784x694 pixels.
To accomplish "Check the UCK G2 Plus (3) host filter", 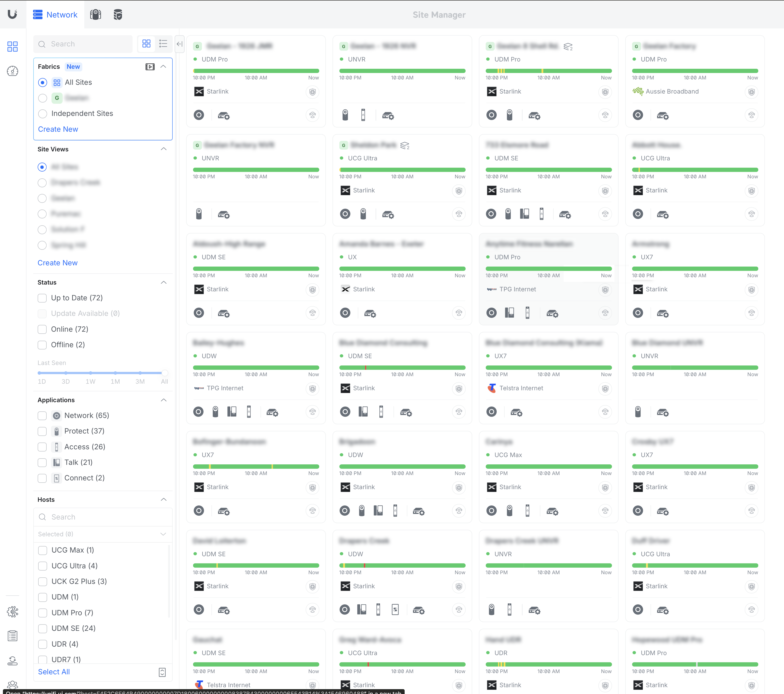I will click(43, 581).
